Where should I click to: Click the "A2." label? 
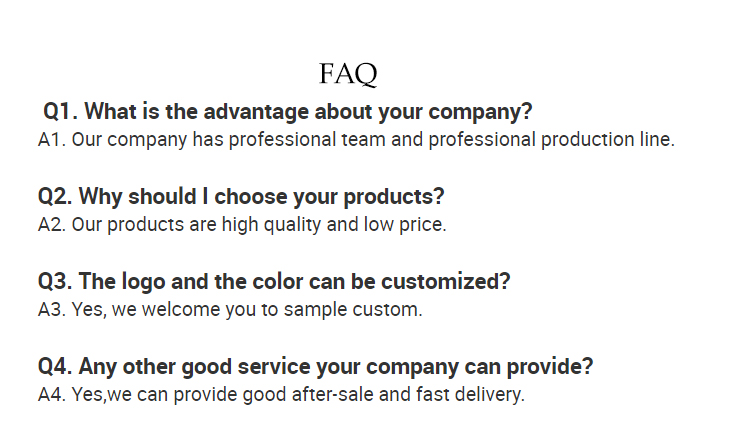coord(52,225)
